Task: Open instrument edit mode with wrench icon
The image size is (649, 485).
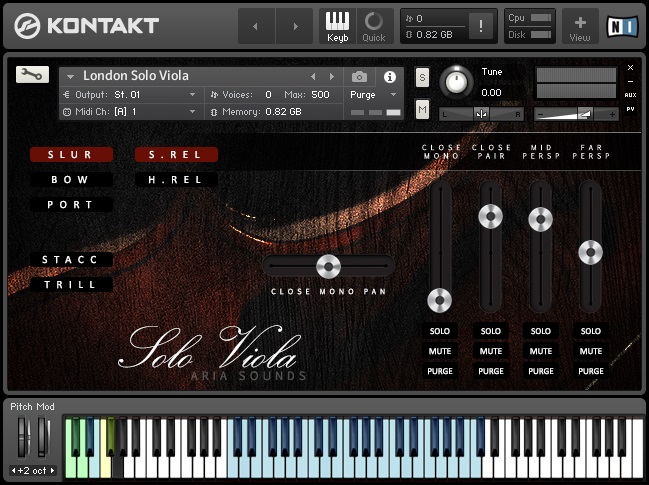Action: [x=32, y=74]
